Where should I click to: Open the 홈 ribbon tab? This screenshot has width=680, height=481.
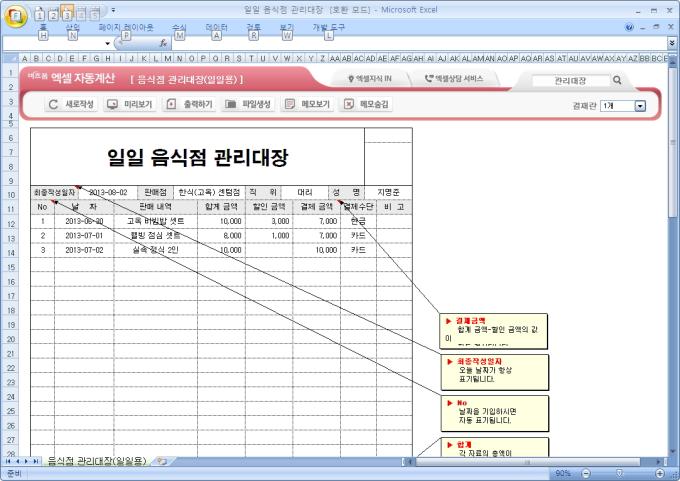point(43,27)
